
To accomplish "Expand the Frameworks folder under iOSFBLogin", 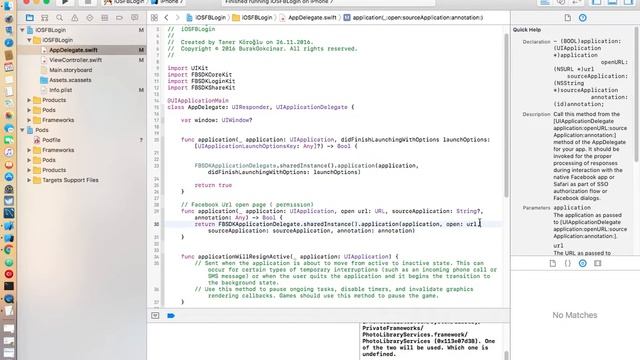I will click(x=29, y=120).
